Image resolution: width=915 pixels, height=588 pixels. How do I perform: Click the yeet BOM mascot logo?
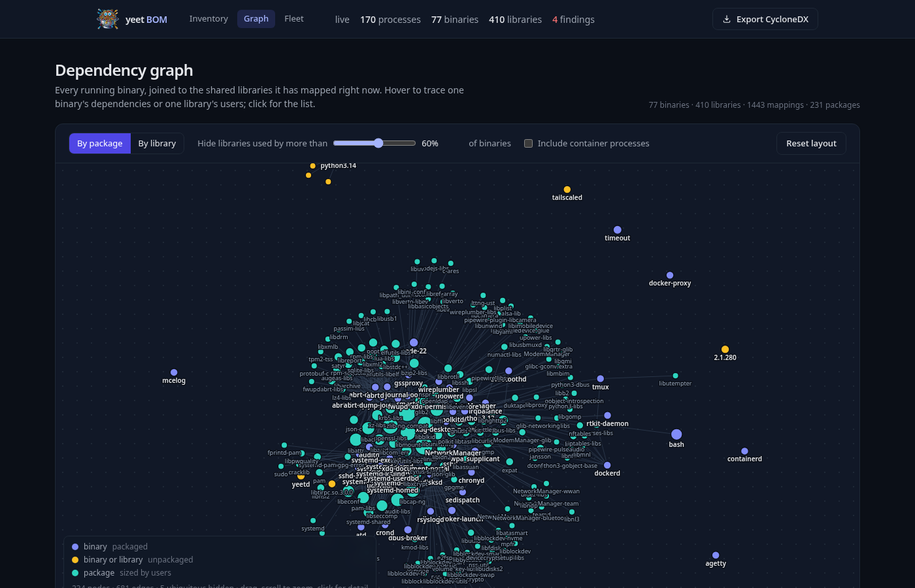108,19
